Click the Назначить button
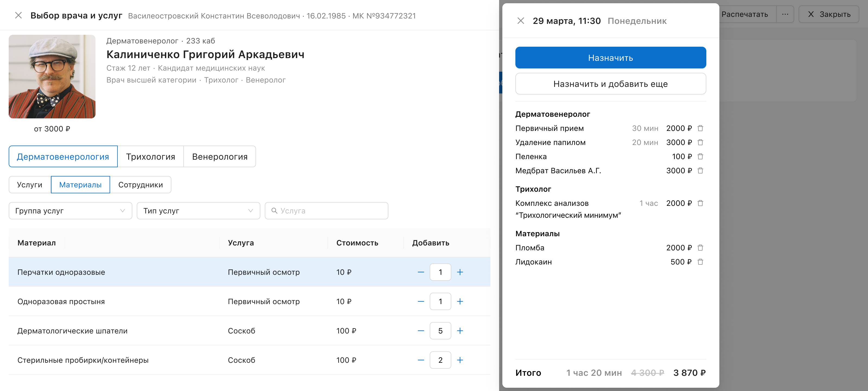This screenshot has width=868, height=391. 611,58
